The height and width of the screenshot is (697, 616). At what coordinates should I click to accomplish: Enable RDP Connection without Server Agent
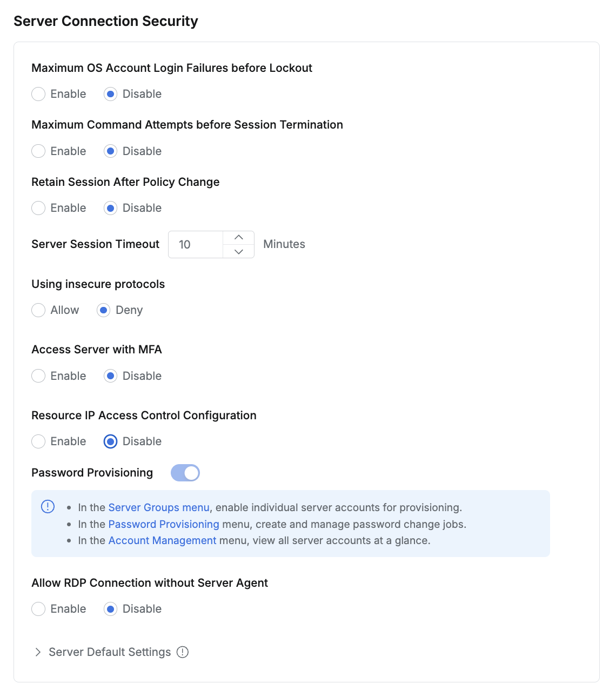(x=38, y=609)
